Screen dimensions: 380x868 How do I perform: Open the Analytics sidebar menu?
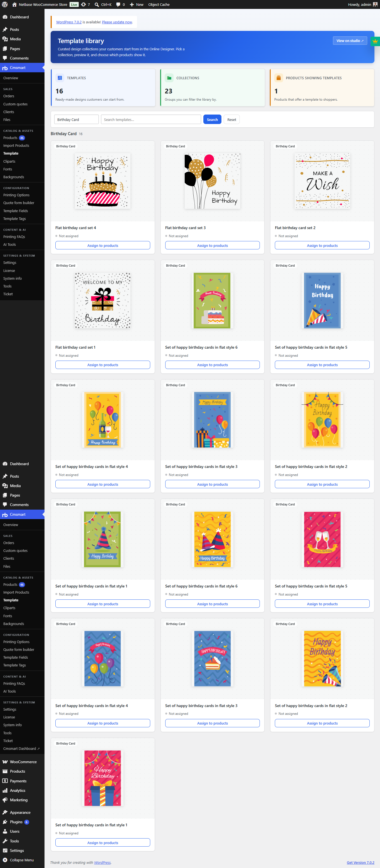click(22, 790)
